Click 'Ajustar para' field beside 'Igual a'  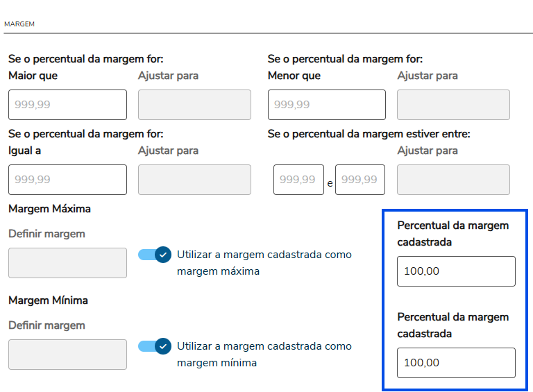pos(194,180)
